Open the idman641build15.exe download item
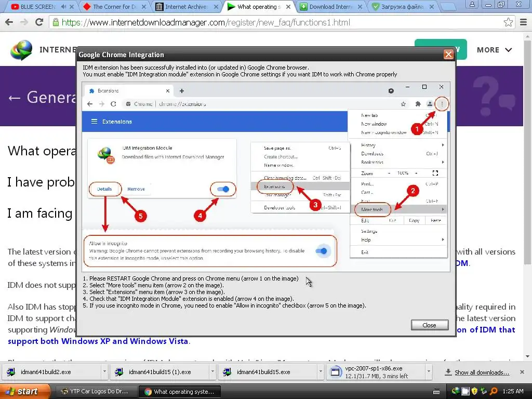The image size is (532, 399). pos(268,372)
